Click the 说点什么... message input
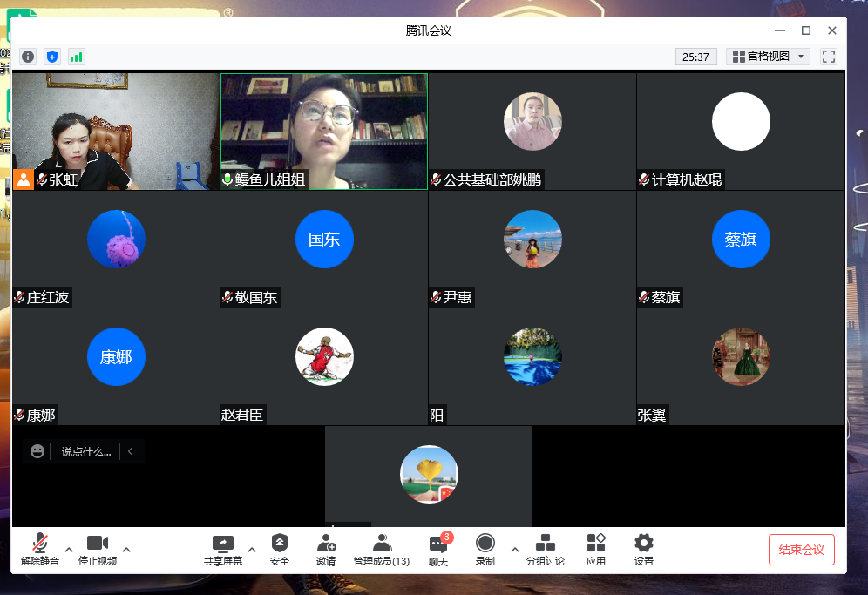Viewport: 868px width, 595px height. click(86, 452)
